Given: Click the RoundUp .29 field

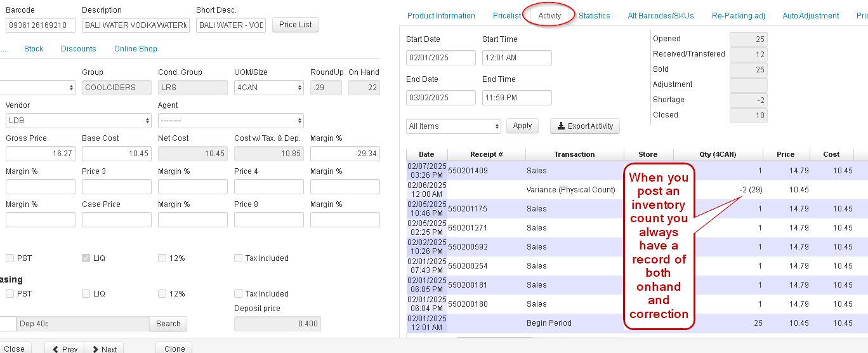Looking at the screenshot, I should (x=326, y=88).
